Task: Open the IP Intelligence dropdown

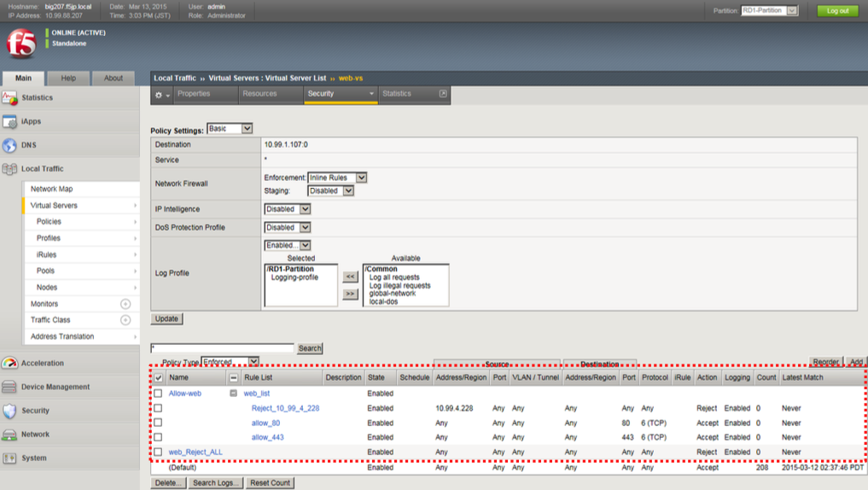Action: 288,209
